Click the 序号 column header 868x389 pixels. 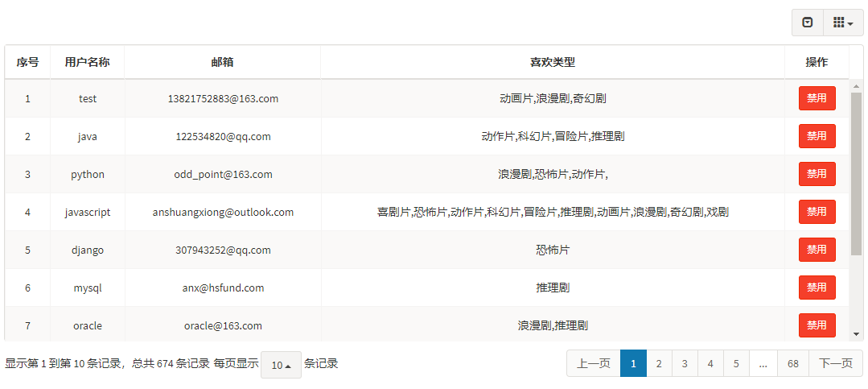[x=27, y=62]
